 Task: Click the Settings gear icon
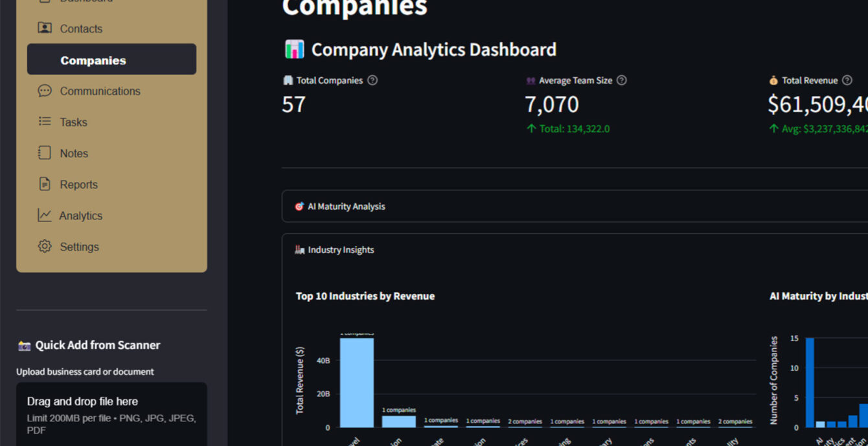[45, 247]
